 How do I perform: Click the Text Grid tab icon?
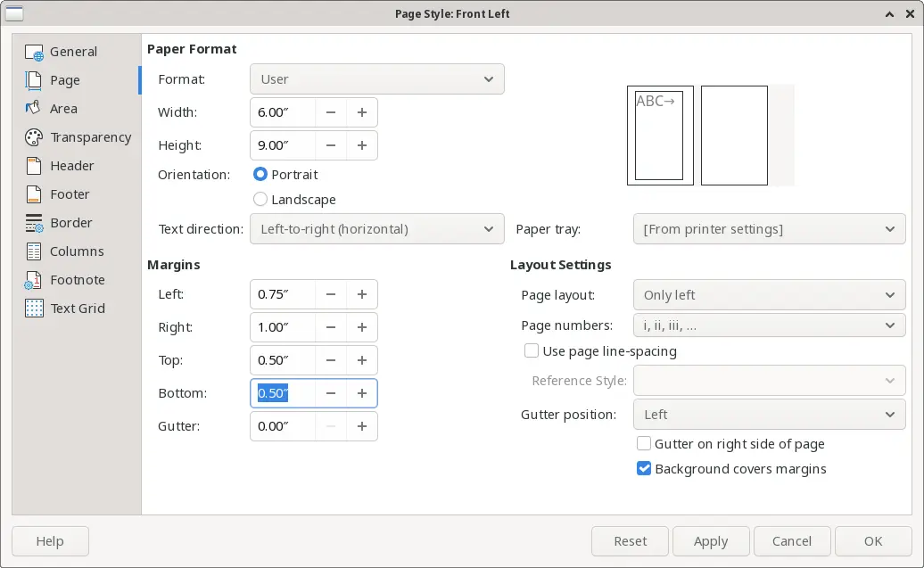coord(34,309)
